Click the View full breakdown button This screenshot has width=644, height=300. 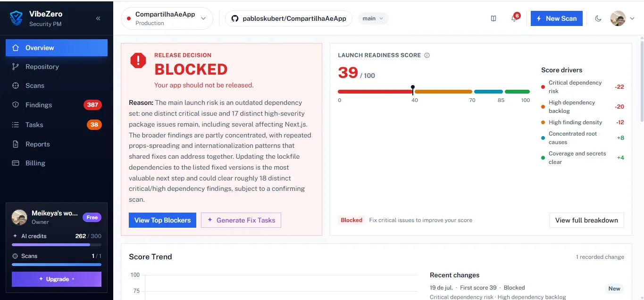[x=586, y=220]
